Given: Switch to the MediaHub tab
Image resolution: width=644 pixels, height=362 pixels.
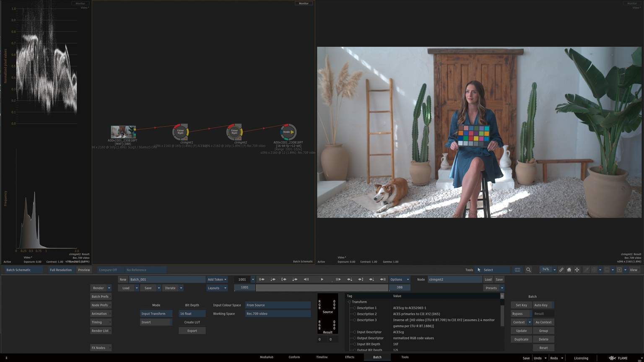Looking at the screenshot, I should (x=266, y=357).
